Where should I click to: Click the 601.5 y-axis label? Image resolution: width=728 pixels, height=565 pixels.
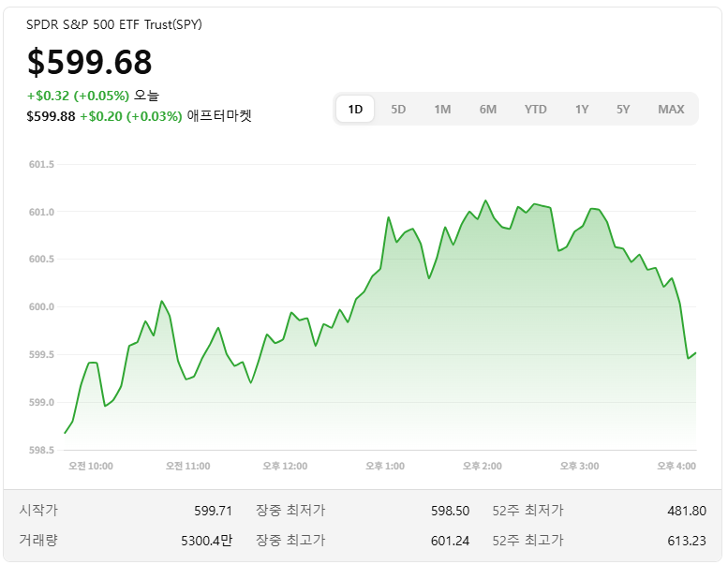click(x=41, y=164)
